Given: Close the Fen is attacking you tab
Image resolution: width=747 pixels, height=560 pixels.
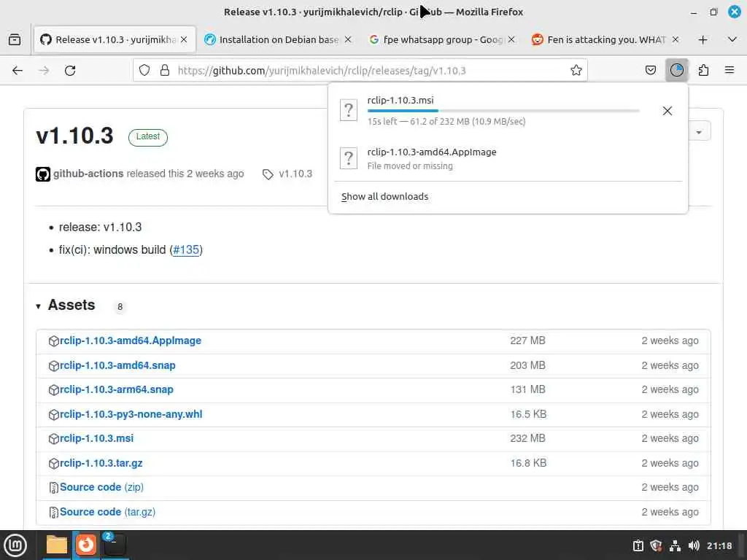Looking at the screenshot, I should tap(675, 39).
